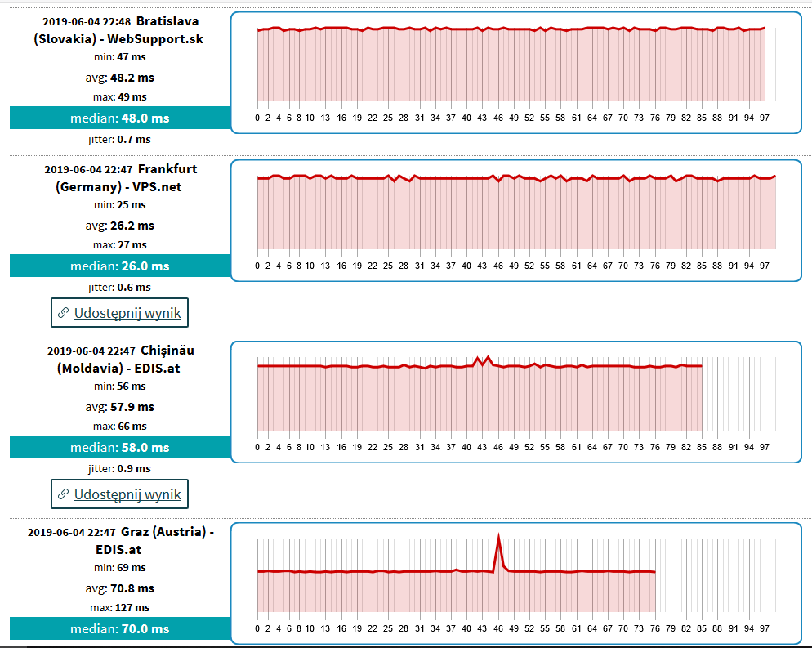
Task: Click the tall spike peak in Graz chart
Action: point(498,537)
